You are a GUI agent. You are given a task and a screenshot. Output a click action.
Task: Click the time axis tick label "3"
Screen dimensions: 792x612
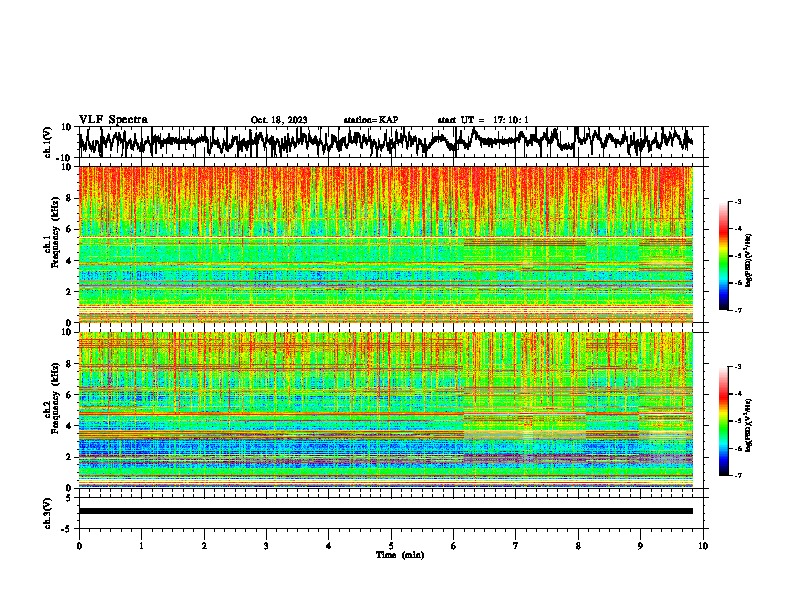tap(266, 546)
